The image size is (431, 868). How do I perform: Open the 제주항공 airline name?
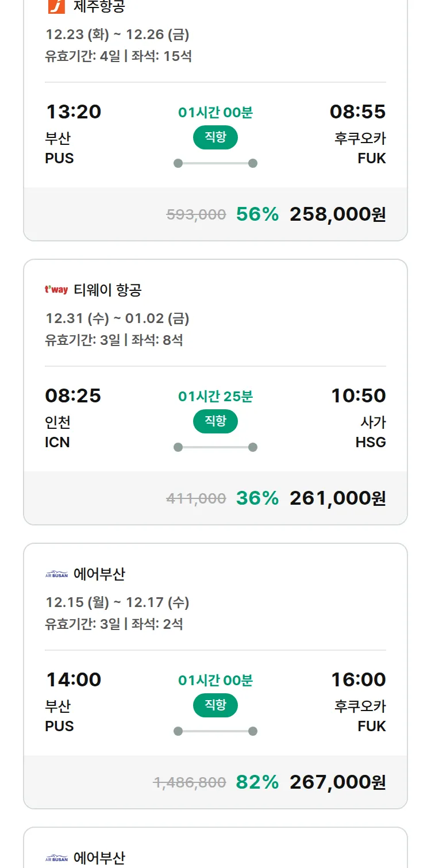point(99,6)
